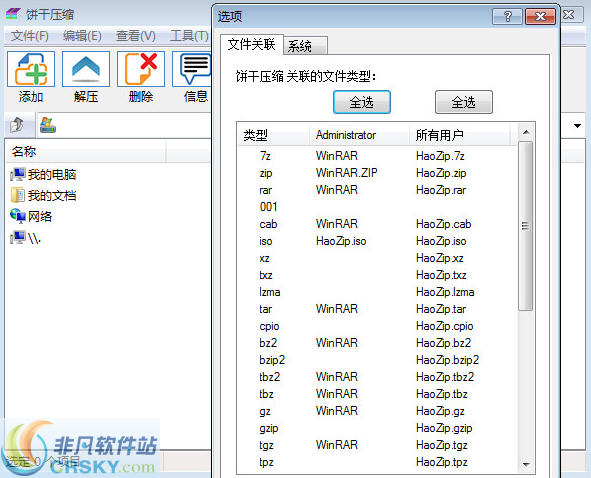591x478 pixels.
Task: Select the gz file type row
Action: pos(378,411)
